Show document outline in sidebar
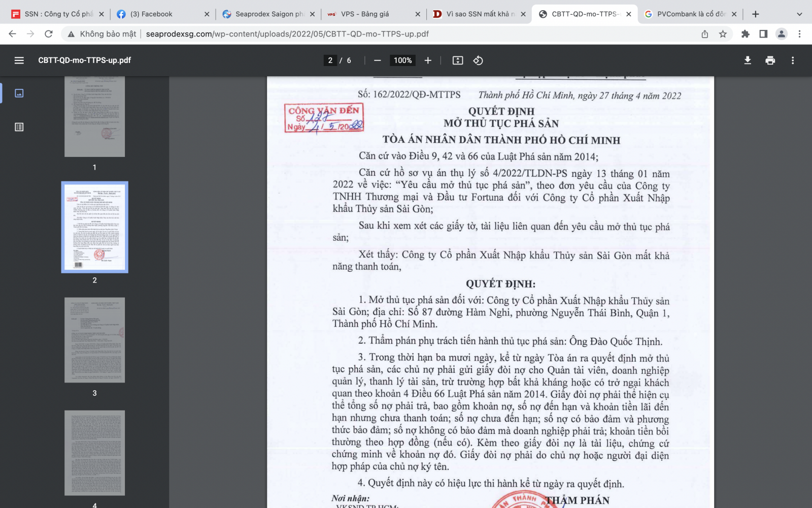This screenshot has height=508, width=812. click(x=19, y=127)
